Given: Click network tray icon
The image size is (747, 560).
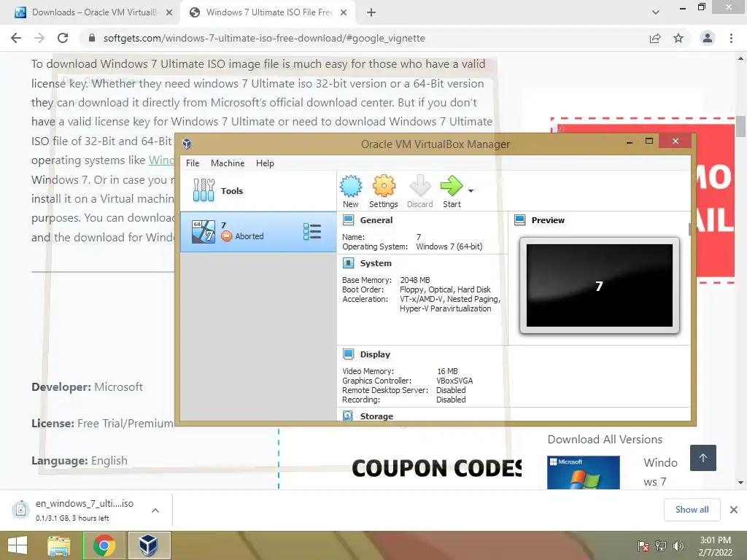Looking at the screenshot, I should coord(661,546).
